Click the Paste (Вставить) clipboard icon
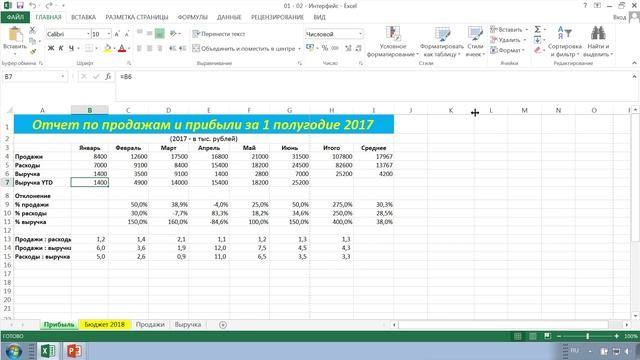This screenshot has height=360, width=640. [x=15, y=34]
